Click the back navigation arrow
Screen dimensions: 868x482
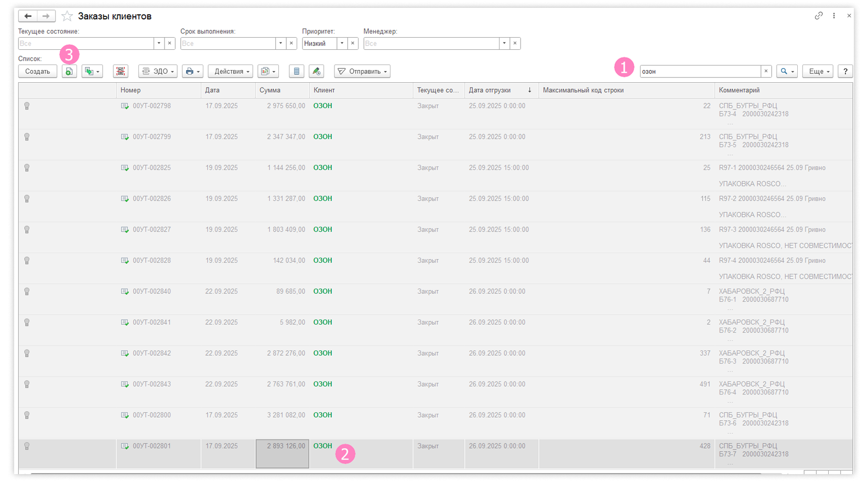[x=28, y=16]
